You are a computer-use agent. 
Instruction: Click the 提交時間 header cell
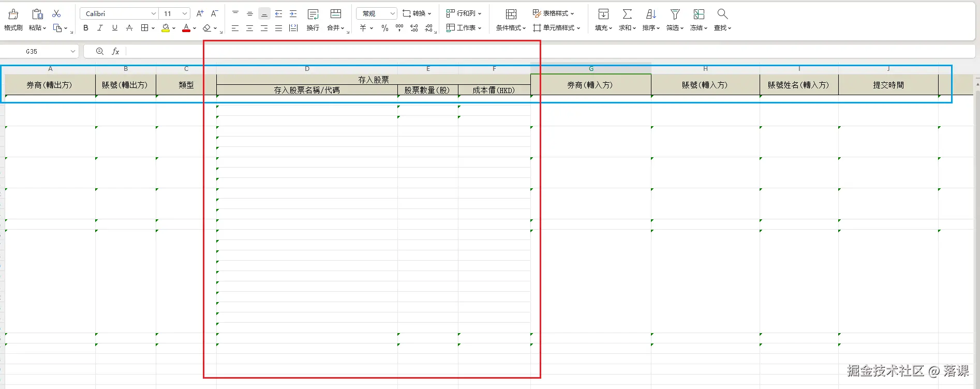(888, 85)
